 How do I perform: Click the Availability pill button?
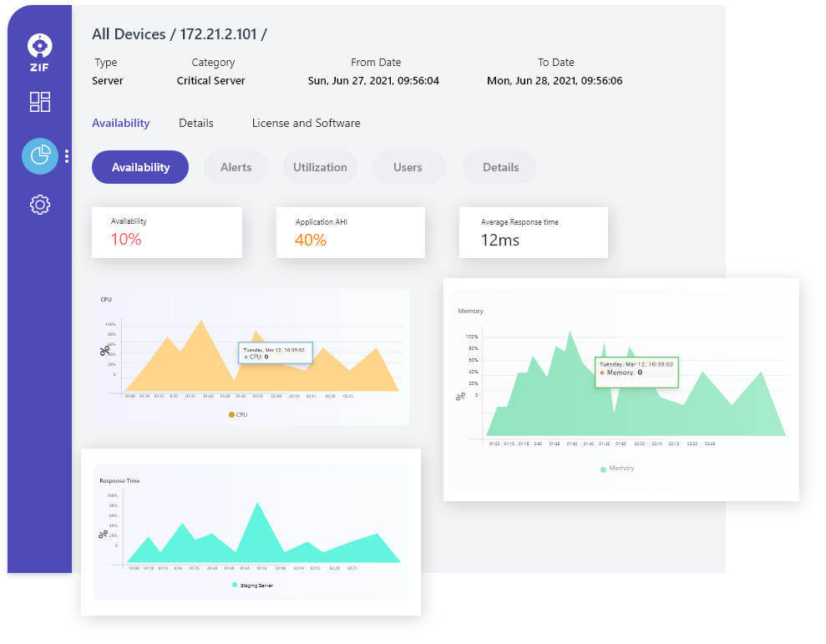[140, 167]
